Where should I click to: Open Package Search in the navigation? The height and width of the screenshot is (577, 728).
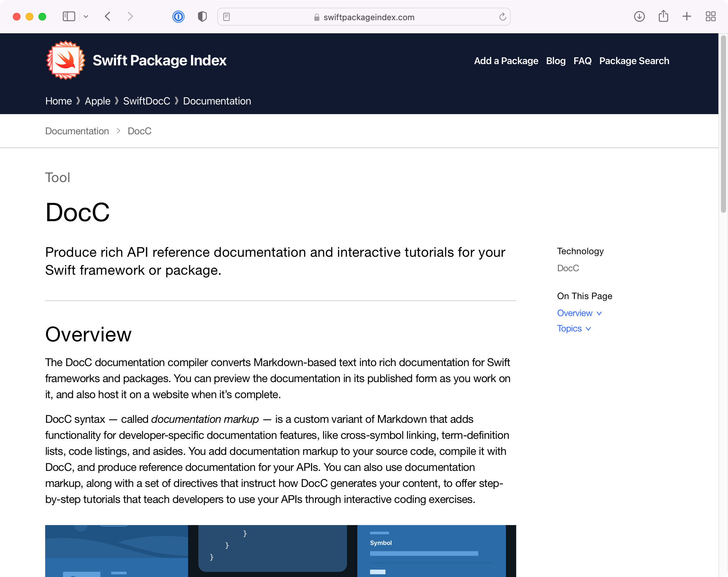[x=634, y=61]
